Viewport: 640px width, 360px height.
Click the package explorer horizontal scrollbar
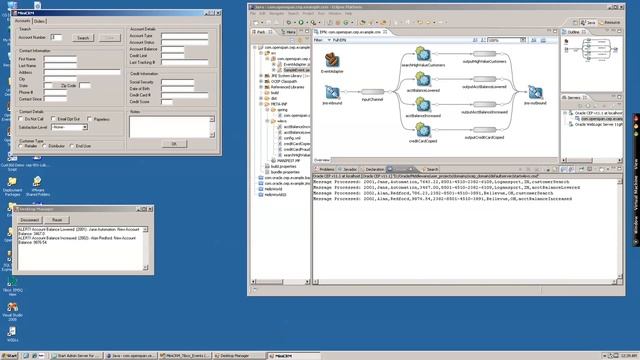pyautogui.click(x=280, y=282)
